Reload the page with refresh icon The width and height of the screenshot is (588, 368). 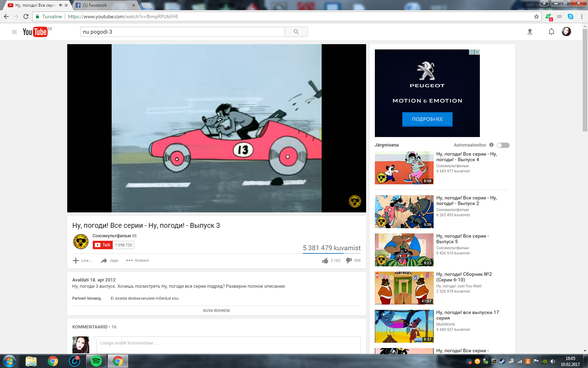click(26, 16)
